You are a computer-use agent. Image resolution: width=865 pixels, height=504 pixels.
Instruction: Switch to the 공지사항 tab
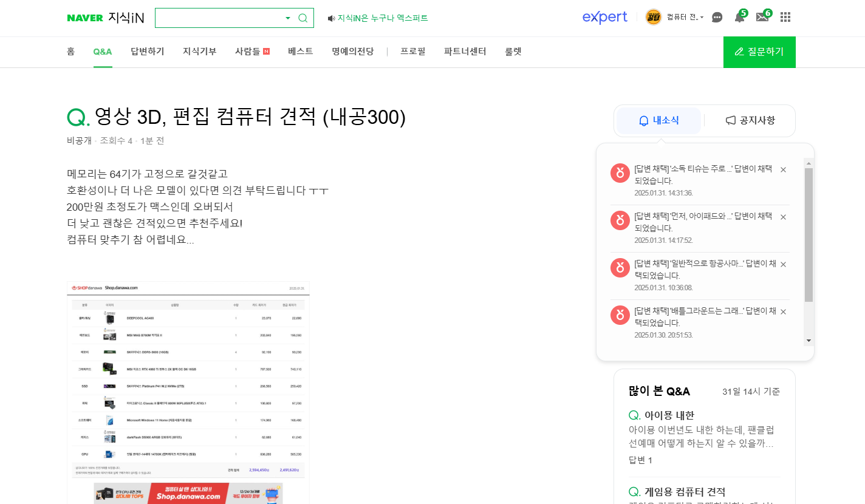[750, 121]
